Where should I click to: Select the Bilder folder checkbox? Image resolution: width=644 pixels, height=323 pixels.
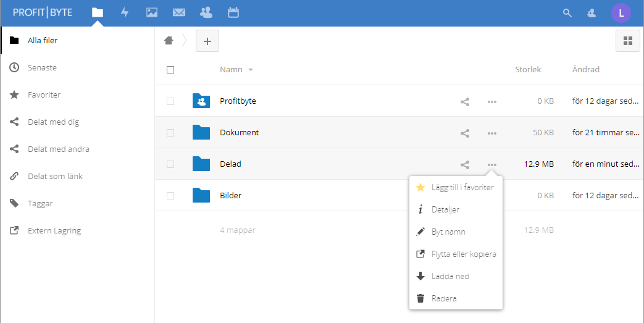click(170, 196)
